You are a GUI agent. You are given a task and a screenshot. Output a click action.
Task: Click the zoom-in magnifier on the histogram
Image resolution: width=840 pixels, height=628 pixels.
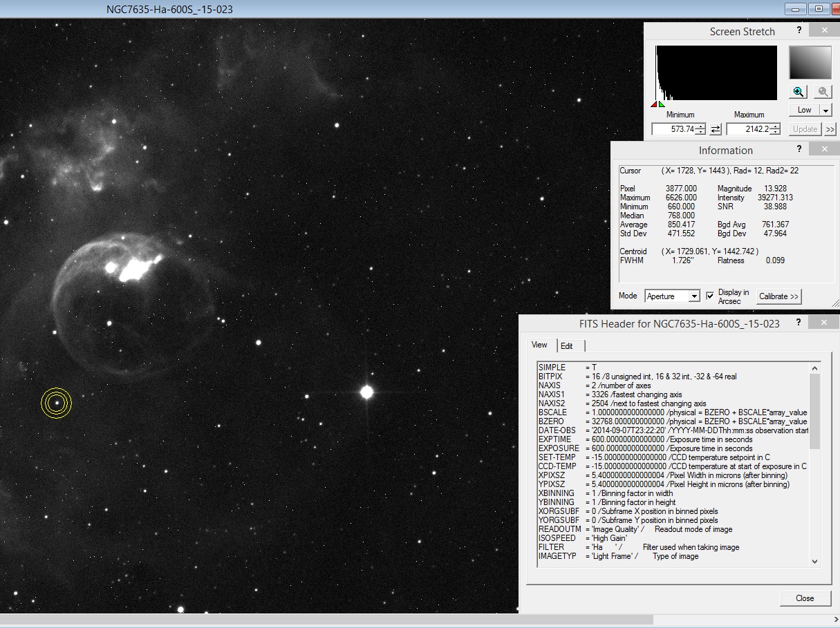click(x=798, y=91)
